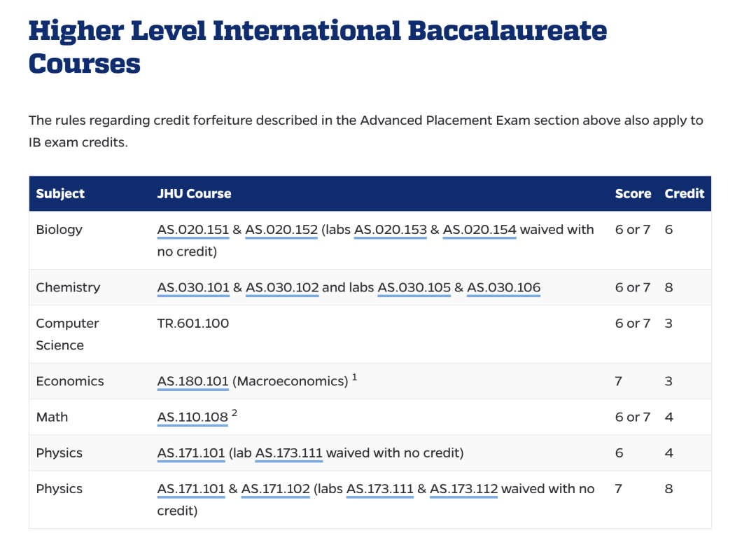Open AS.180.101 Macroeconomics link
The image size is (756, 538).
click(193, 381)
